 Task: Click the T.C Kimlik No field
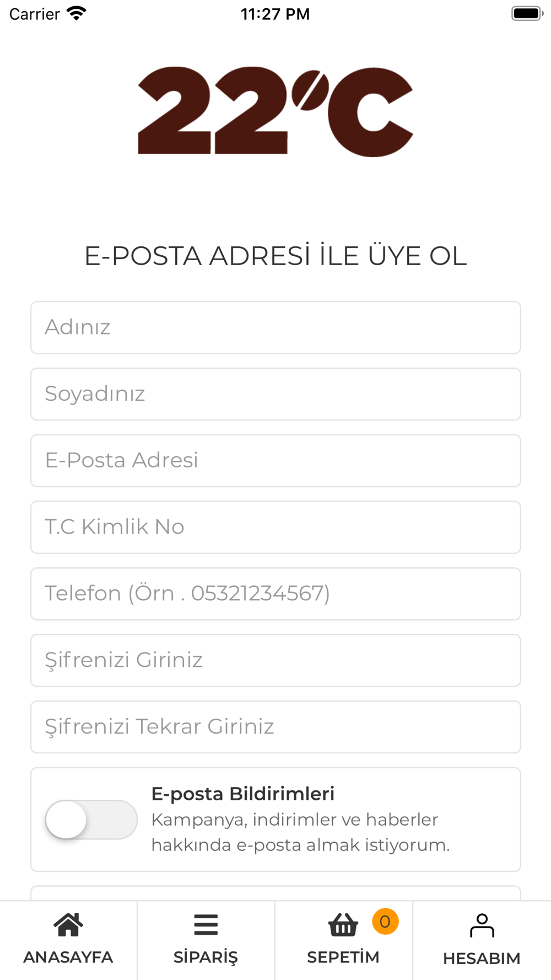tap(275, 527)
